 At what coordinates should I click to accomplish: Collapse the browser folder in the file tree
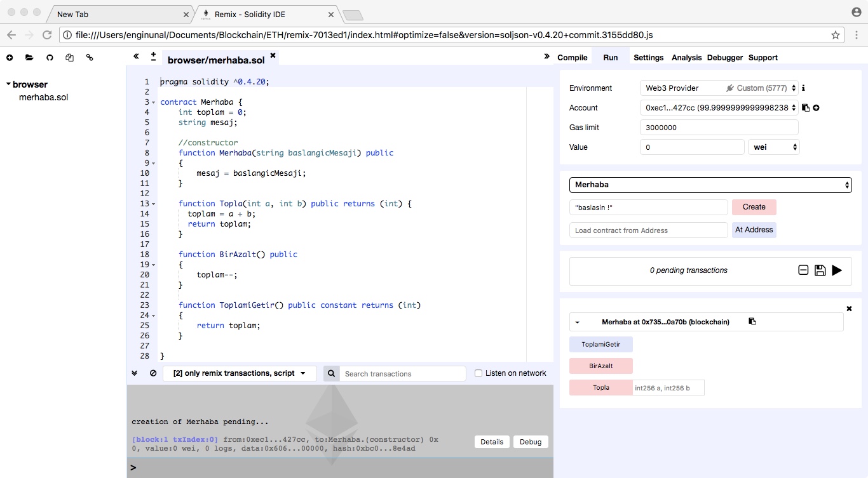(x=9, y=84)
